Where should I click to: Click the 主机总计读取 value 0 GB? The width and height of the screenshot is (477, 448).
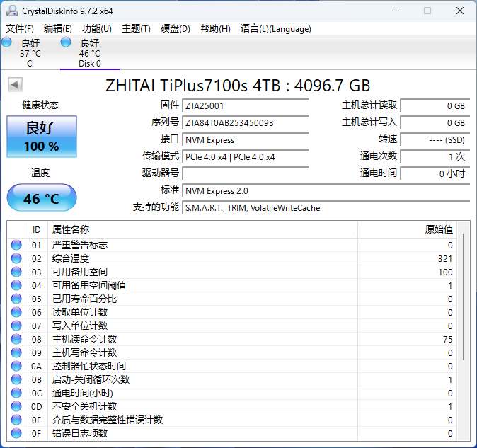(435, 106)
